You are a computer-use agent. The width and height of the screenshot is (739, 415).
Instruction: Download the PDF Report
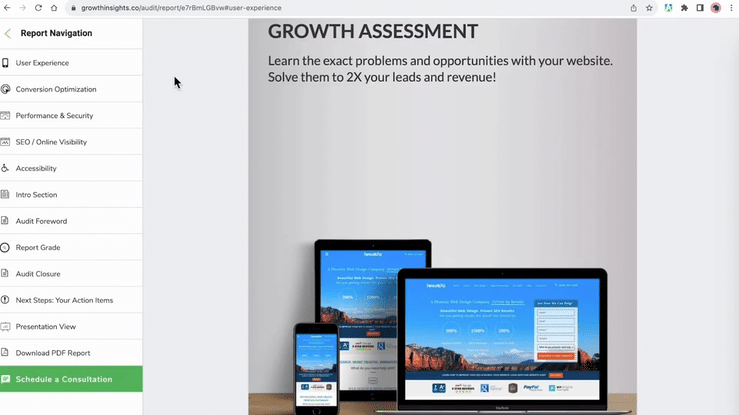coord(52,352)
